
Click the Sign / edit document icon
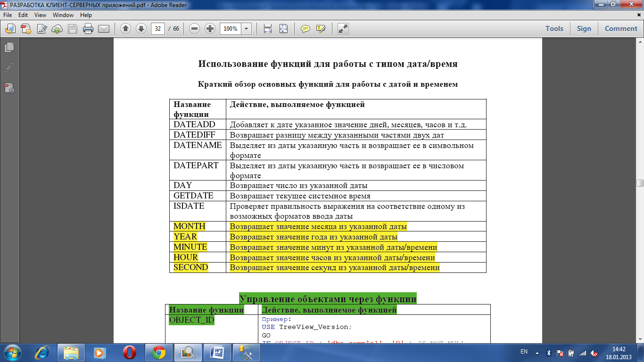click(x=41, y=29)
